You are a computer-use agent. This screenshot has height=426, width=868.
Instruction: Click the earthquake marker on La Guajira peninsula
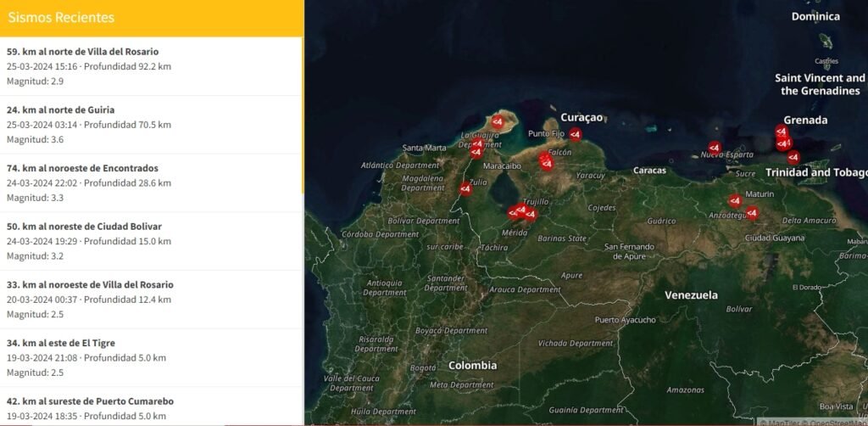click(498, 122)
